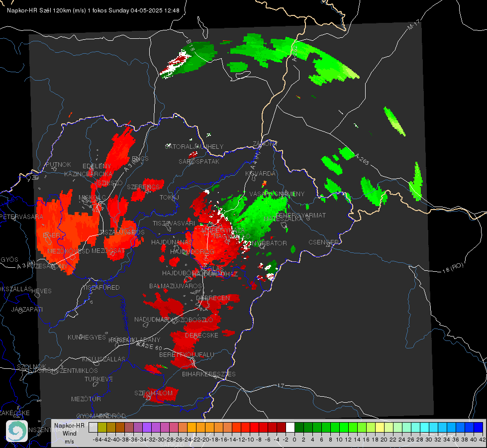Click the TOKAJ label on the map
The image size is (487, 448).
point(169,198)
